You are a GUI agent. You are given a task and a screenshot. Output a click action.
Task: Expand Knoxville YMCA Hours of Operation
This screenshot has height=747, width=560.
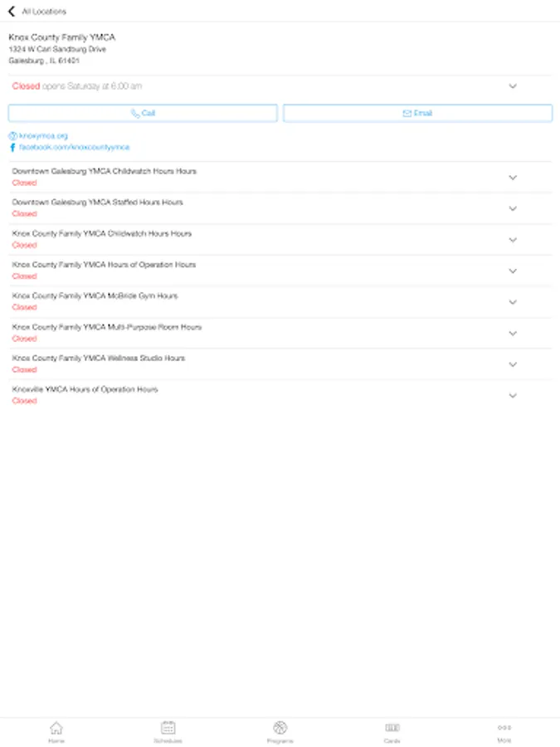tap(280, 395)
